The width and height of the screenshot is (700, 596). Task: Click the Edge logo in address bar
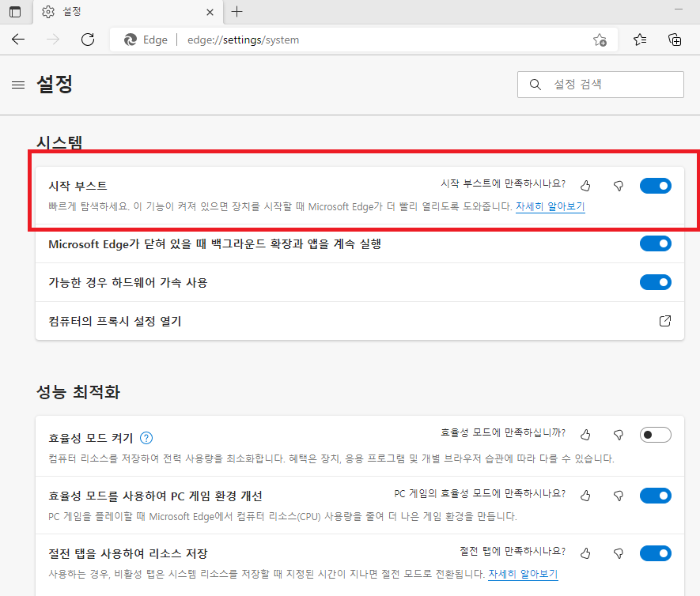131,40
